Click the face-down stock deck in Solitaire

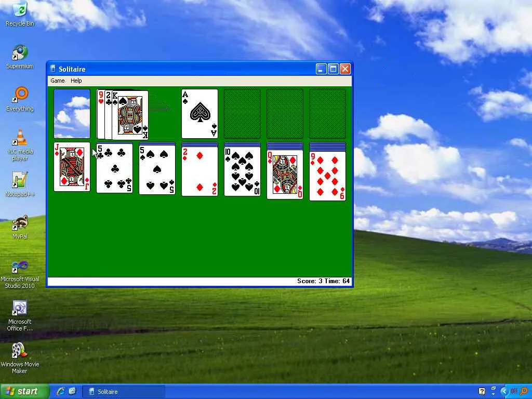tap(72, 114)
